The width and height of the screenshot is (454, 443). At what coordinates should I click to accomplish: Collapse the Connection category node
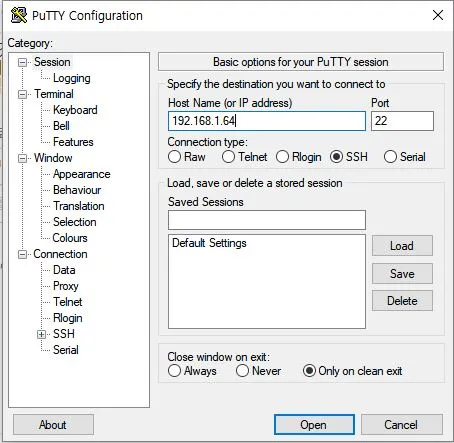[x=22, y=254]
